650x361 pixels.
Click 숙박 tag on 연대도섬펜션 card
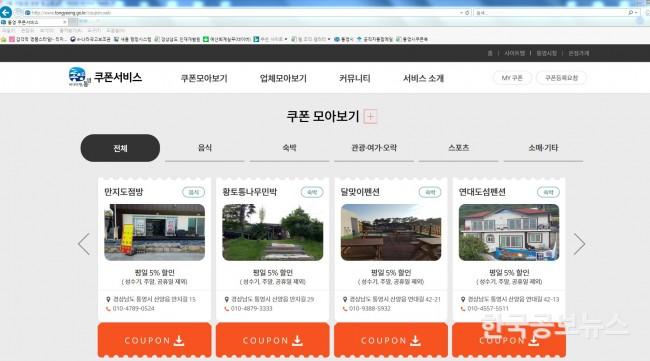(x=548, y=192)
